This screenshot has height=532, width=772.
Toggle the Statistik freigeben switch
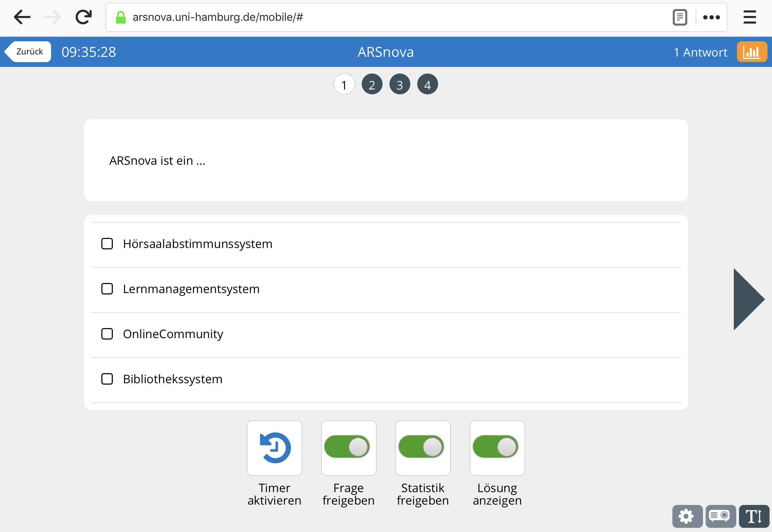click(421, 447)
